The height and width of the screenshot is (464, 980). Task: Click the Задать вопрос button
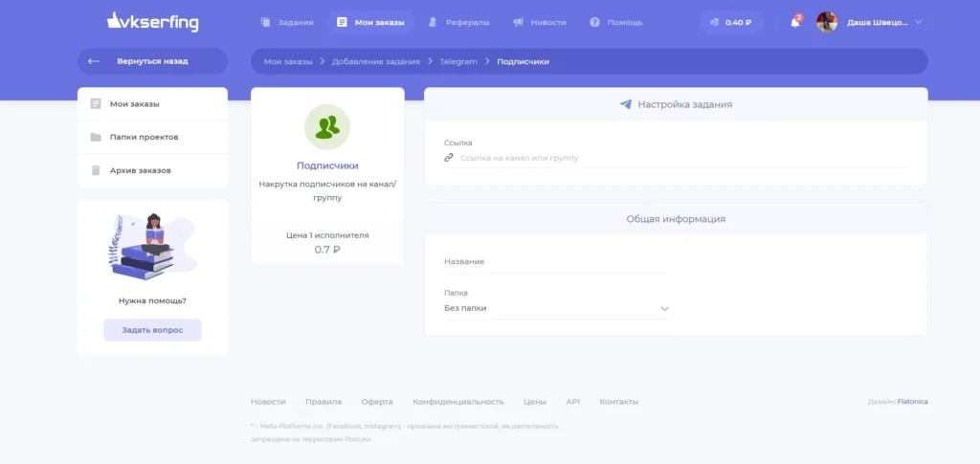(152, 330)
